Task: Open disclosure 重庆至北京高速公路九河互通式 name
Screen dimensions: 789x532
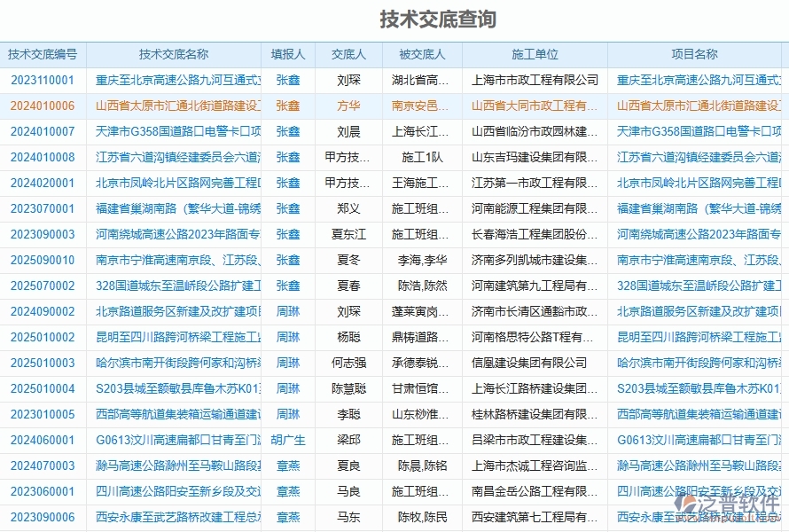Action: [x=174, y=79]
